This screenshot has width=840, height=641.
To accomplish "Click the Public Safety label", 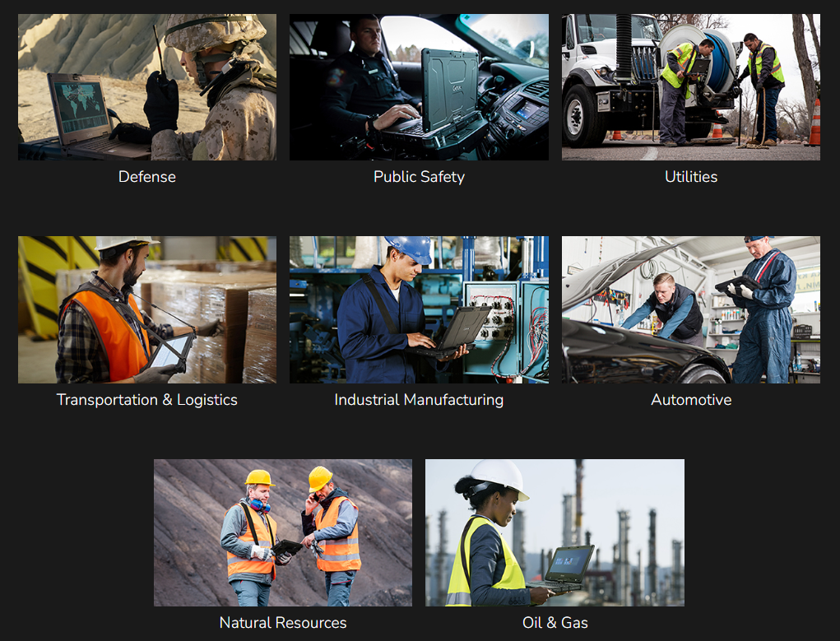I will pos(419,177).
